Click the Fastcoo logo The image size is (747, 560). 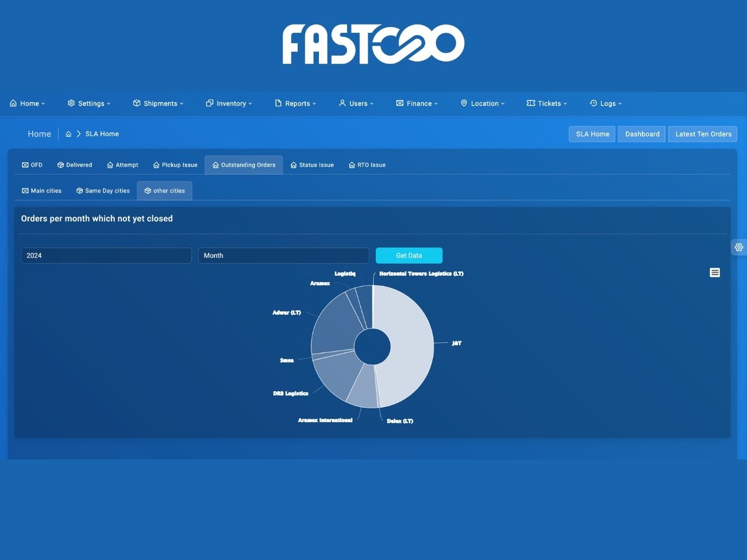373,44
